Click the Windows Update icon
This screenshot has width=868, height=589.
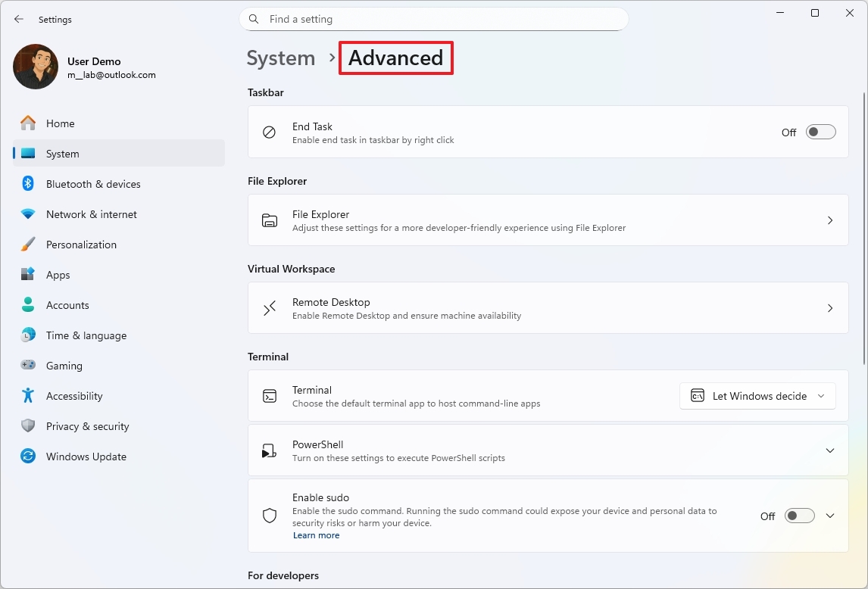28,457
